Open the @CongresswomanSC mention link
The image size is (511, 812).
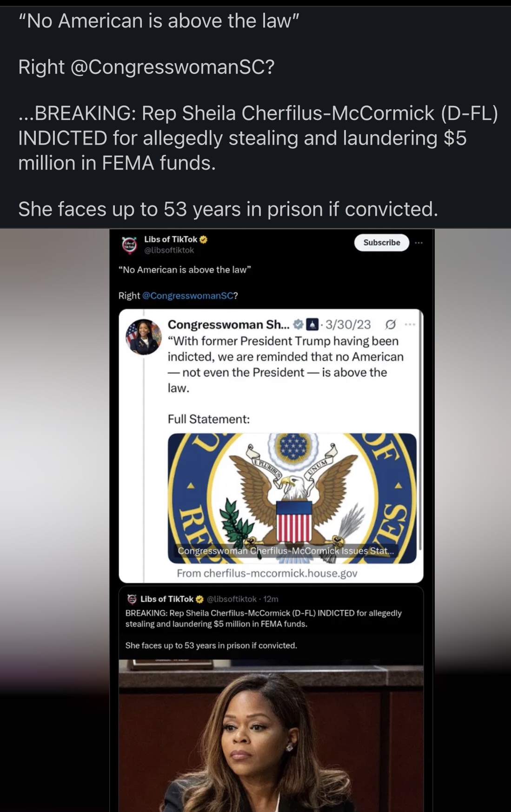pos(188,297)
